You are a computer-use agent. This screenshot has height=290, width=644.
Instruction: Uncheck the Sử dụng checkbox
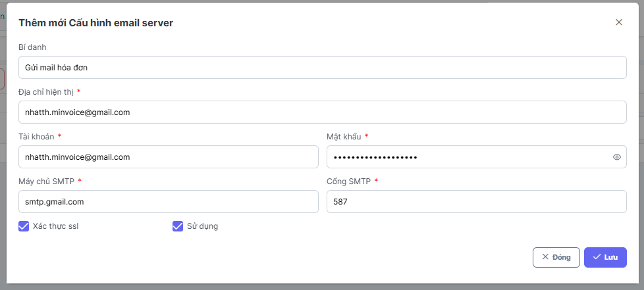(177, 226)
